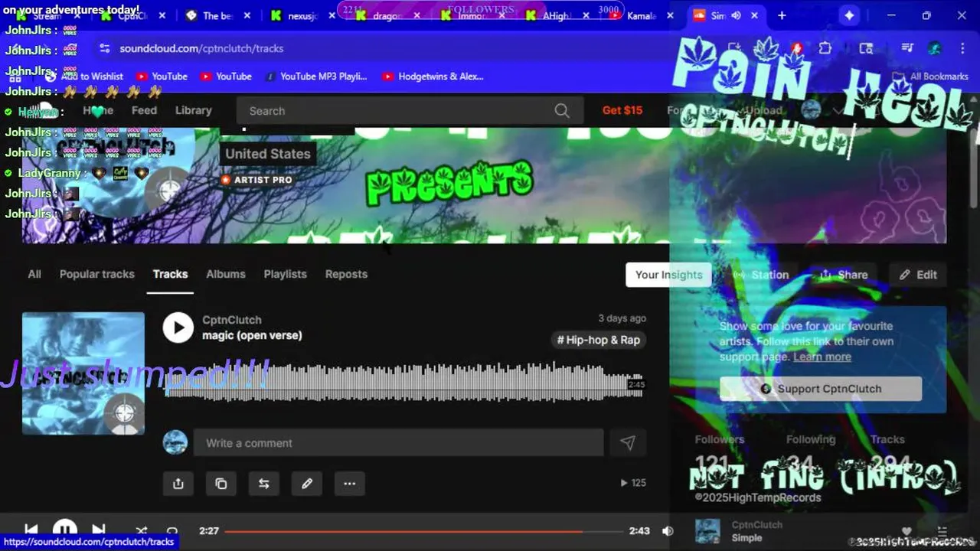Open the magic (open verse) track title
Screen dimensions: 980x551
(252, 335)
